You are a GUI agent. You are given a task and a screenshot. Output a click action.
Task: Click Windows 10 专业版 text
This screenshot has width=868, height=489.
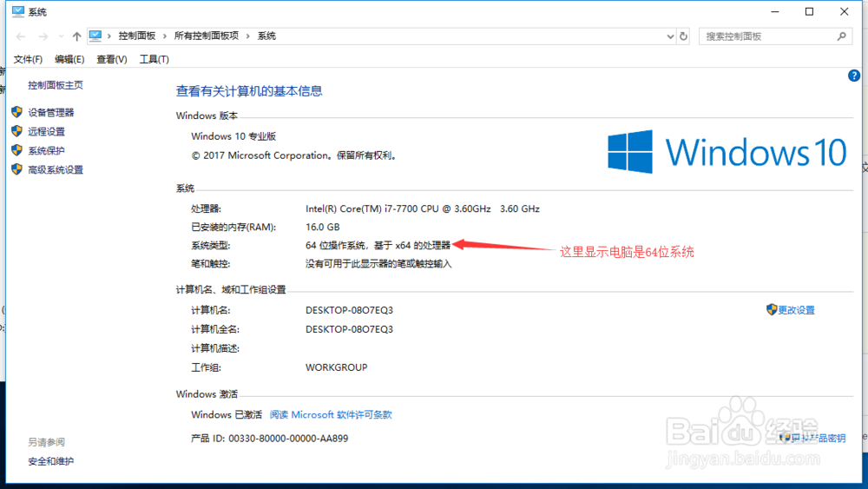coord(233,136)
